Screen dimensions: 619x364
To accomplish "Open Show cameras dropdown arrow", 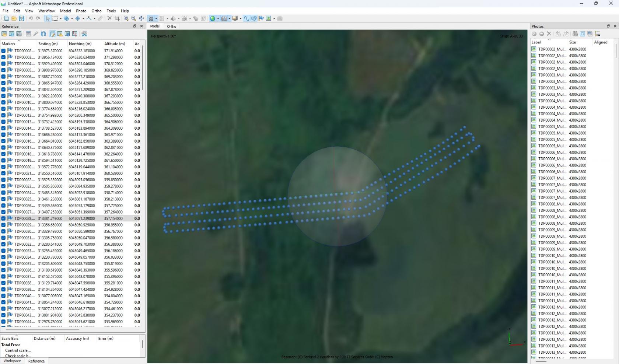I will tap(229, 18).
